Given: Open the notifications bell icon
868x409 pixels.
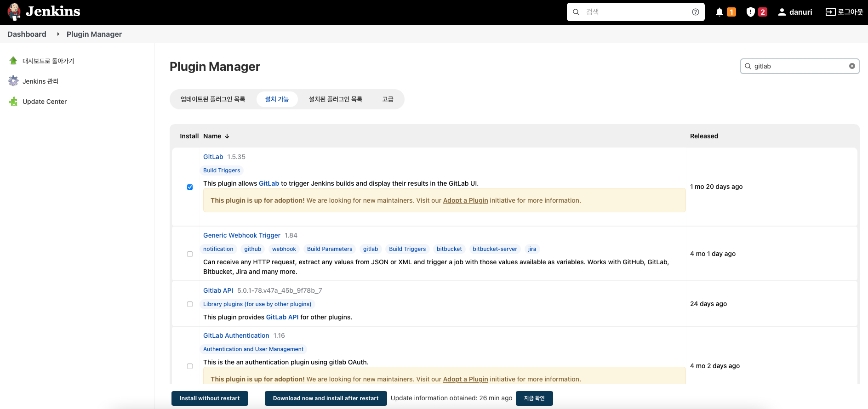Looking at the screenshot, I should [x=720, y=12].
